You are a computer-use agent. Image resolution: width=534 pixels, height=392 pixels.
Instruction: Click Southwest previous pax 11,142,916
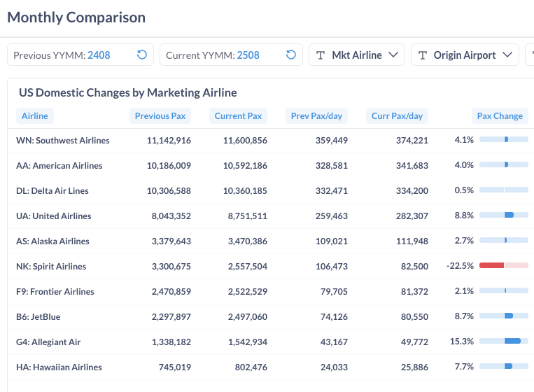pyautogui.click(x=169, y=140)
